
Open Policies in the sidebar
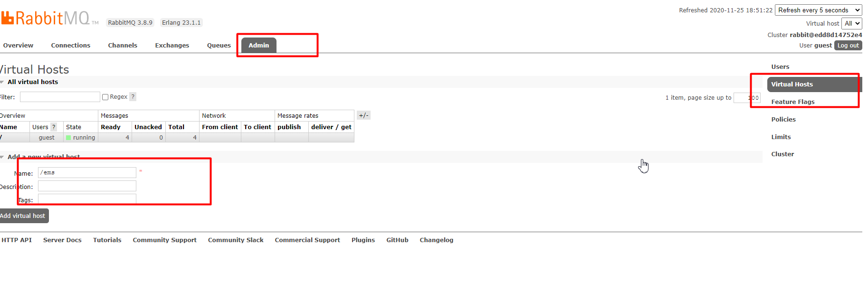pos(783,120)
